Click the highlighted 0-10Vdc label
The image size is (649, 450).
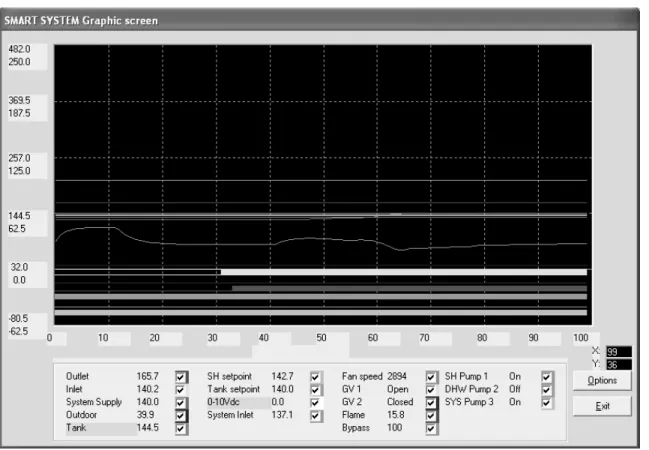[224, 402]
